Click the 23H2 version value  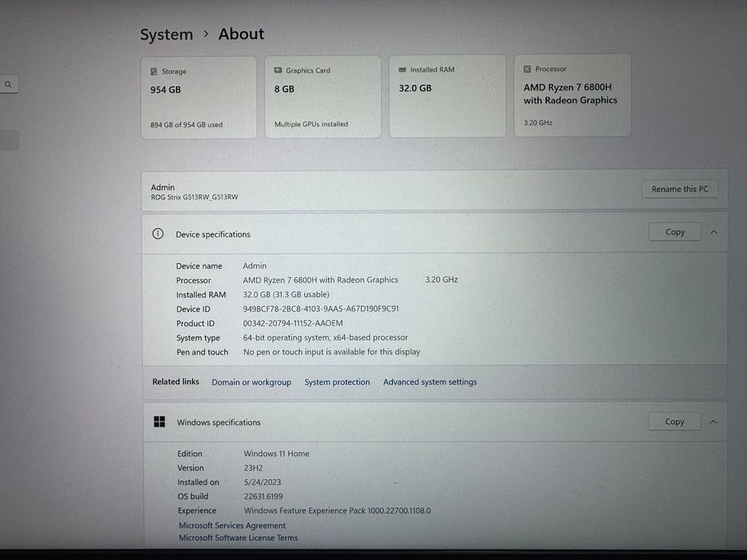point(253,468)
